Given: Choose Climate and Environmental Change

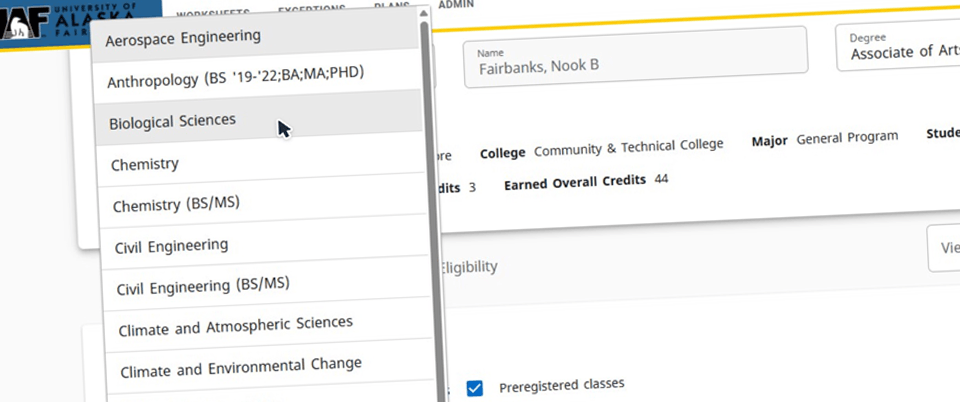Looking at the screenshot, I should (x=240, y=365).
